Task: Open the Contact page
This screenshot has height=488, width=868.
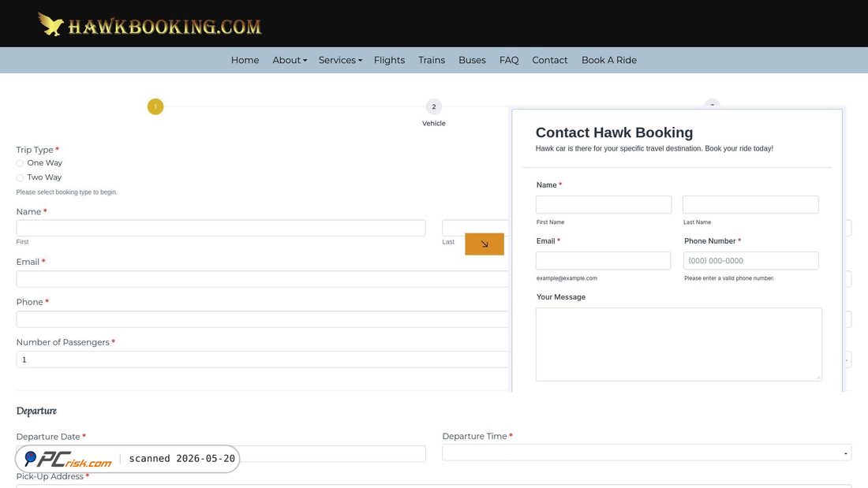Action: 550,60
